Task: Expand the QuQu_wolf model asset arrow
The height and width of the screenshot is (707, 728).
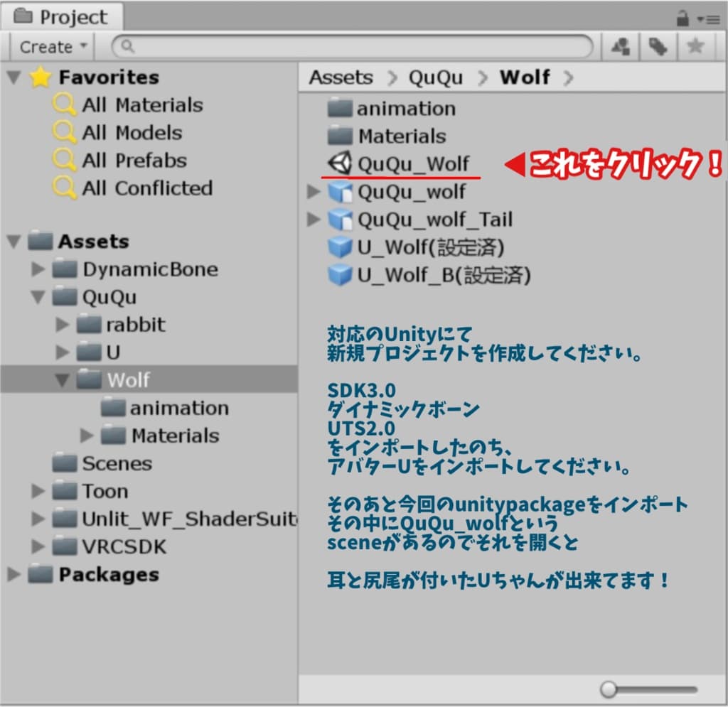Action: (x=314, y=192)
